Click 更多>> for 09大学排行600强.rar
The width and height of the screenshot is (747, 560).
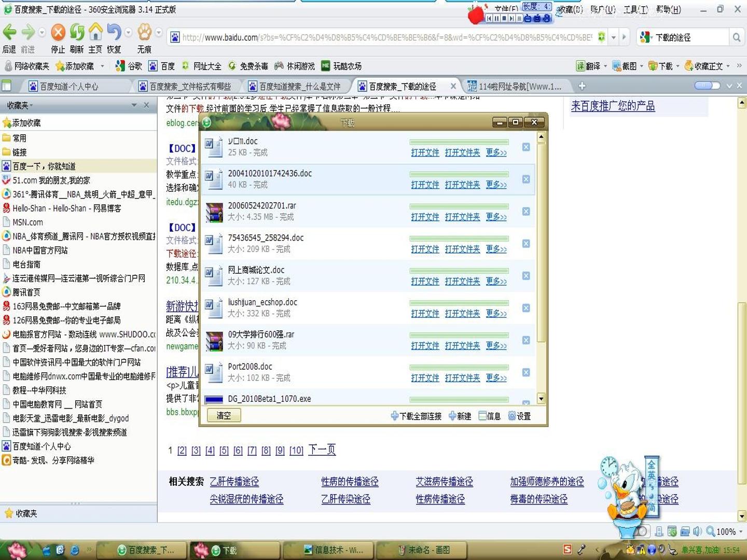tap(496, 345)
